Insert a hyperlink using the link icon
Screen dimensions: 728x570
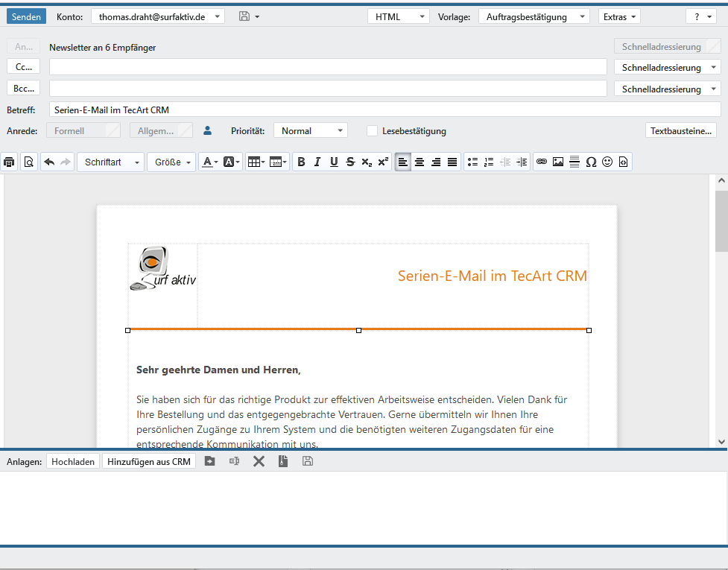click(x=542, y=162)
